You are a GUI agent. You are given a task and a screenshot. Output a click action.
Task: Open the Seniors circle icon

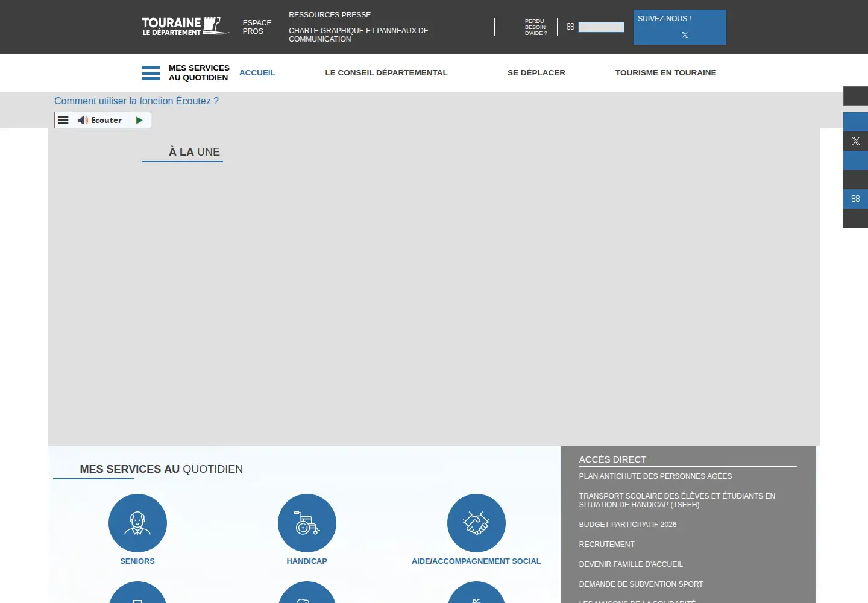tap(137, 523)
